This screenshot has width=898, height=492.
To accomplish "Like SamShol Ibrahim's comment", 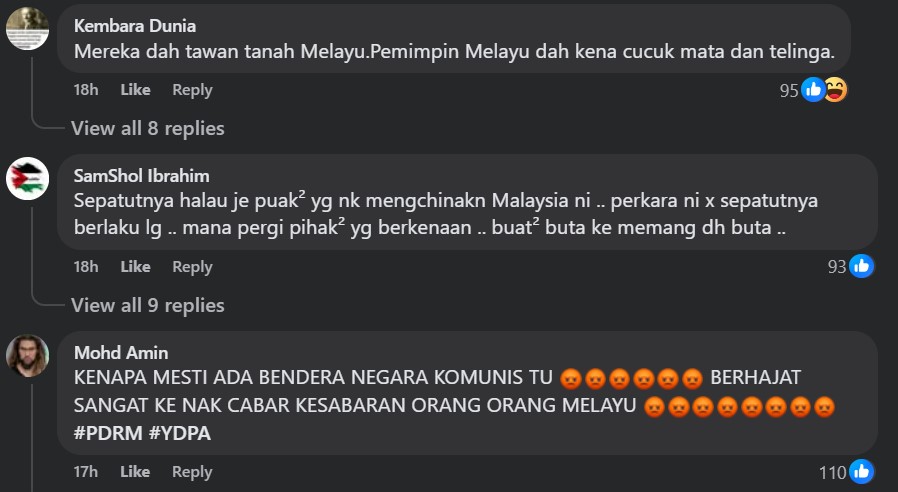I will click(135, 266).
